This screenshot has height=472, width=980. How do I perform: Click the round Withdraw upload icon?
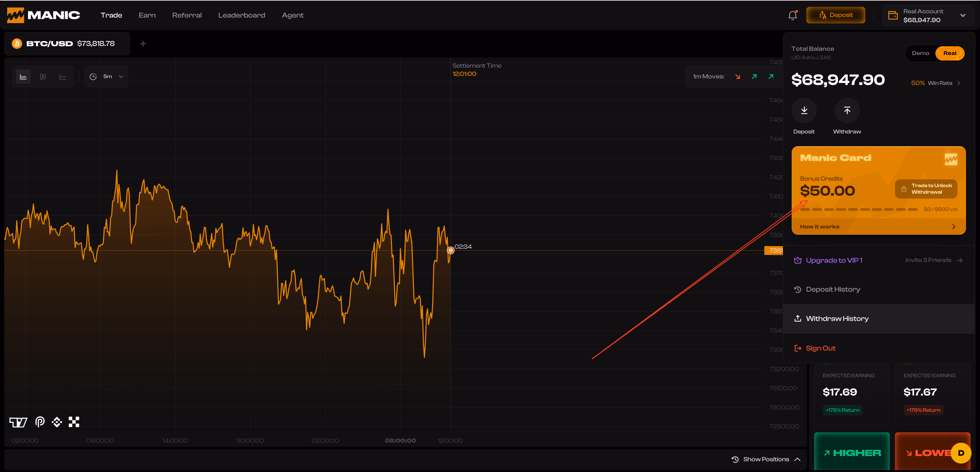(847, 111)
